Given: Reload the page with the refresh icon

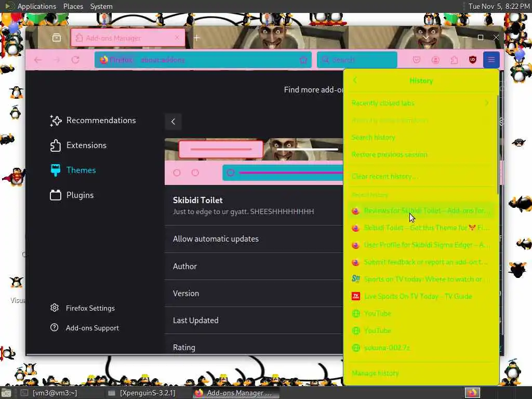Looking at the screenshot, I should click(x=75, y=60).
